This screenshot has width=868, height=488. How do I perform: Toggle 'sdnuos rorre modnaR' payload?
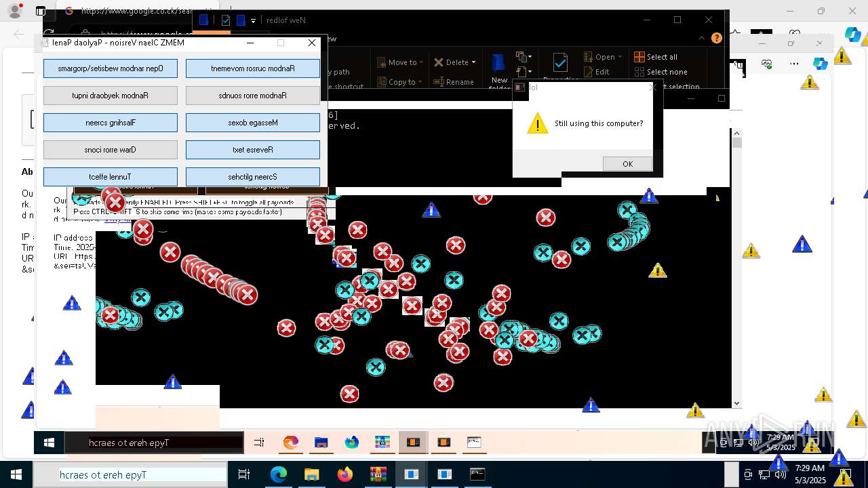coord(253,96)
